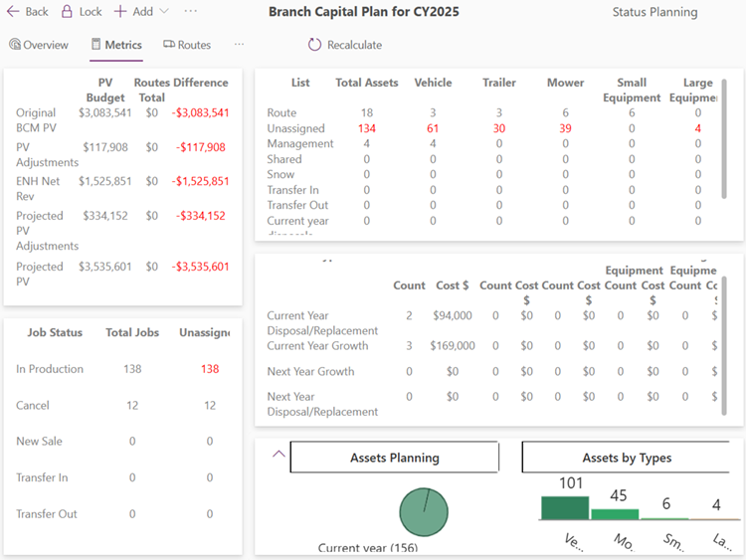Viewport: 746px width, 560px height.
Task: Click the Next Year Growth row label
Action: [x=310, y=371]
